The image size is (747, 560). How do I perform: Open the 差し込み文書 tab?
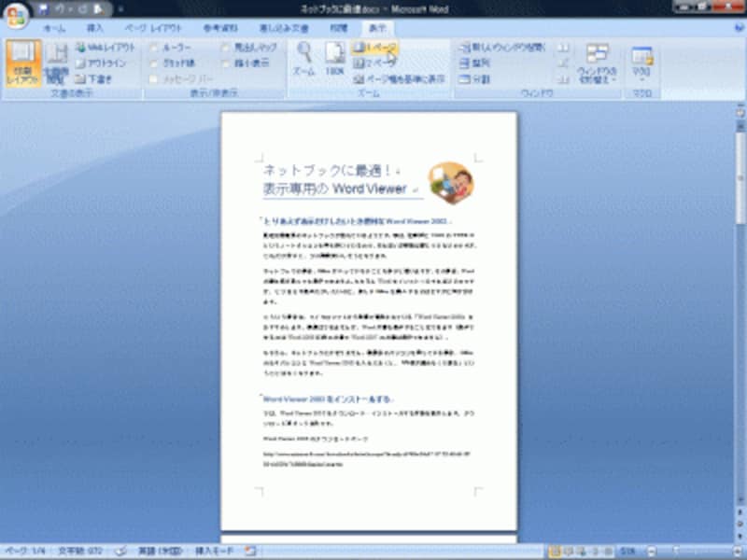click(284, 28)
